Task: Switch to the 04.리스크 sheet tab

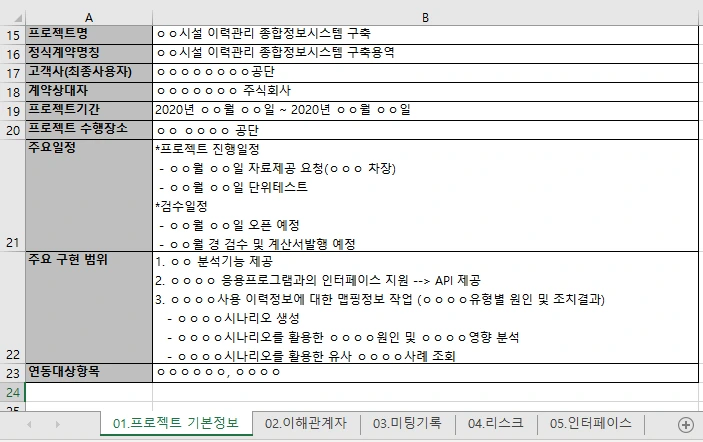Action: 495,423
